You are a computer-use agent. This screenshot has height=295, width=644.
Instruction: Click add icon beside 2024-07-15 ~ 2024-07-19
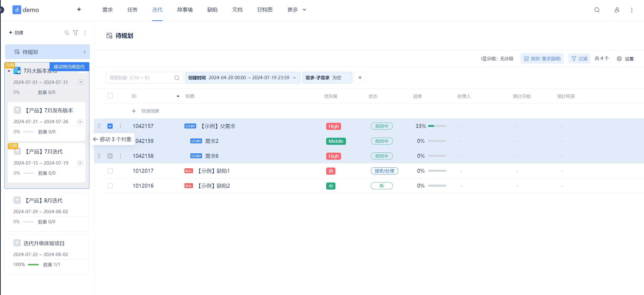coord(80,163)
